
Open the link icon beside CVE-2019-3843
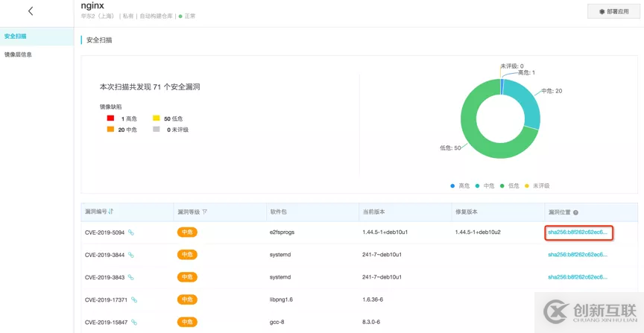[130, 277]
